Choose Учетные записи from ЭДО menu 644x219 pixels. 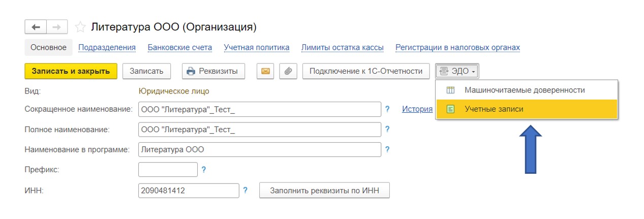[494, 109]
